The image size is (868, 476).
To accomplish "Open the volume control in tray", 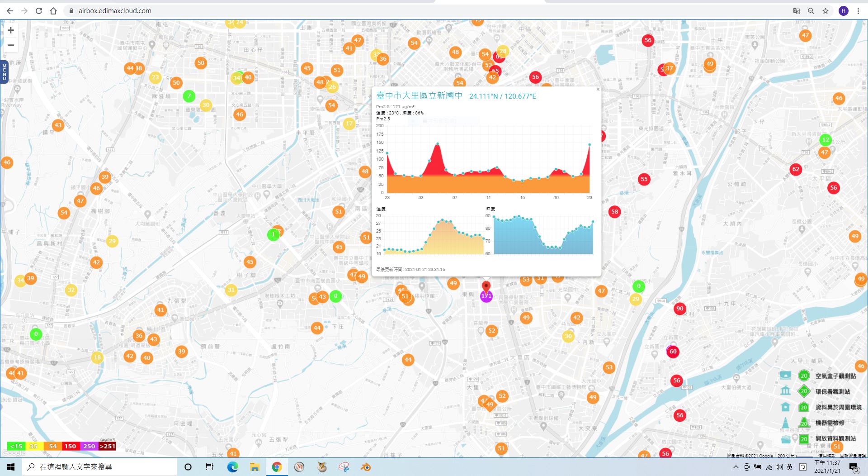I will click(779, 467).
